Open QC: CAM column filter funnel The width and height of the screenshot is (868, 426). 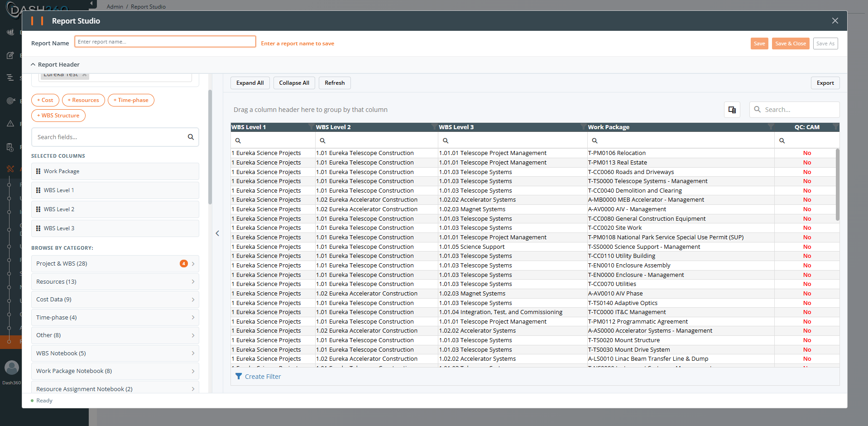(x=835, y=127)
